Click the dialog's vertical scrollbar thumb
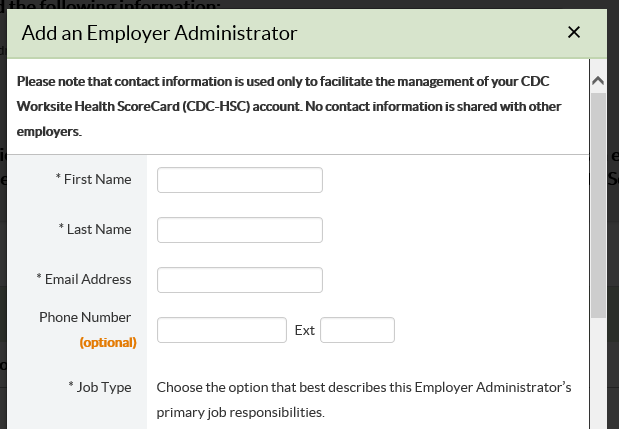The width and height of the screenshot is (619, 429). pos(598,200)
